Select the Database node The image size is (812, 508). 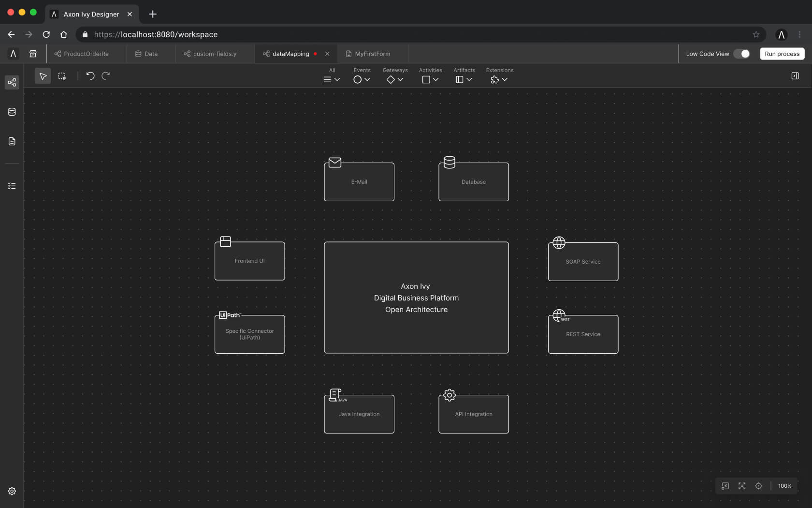[474, 182]
